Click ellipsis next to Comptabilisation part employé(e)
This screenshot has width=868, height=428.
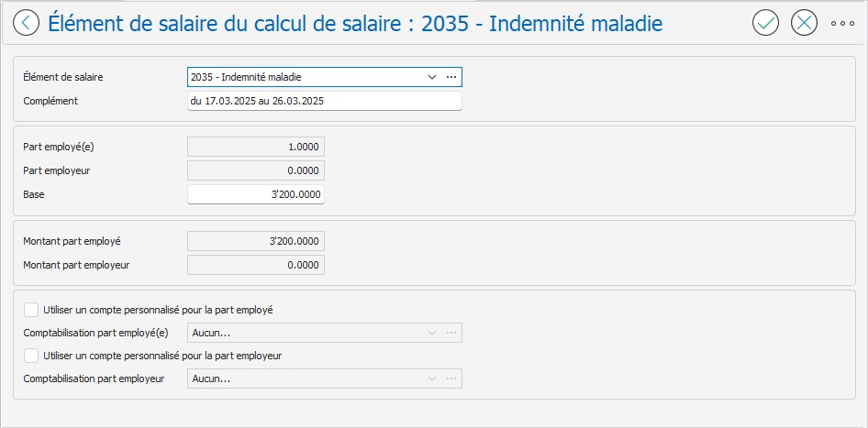pyautogui.click(x=451, y=333)
